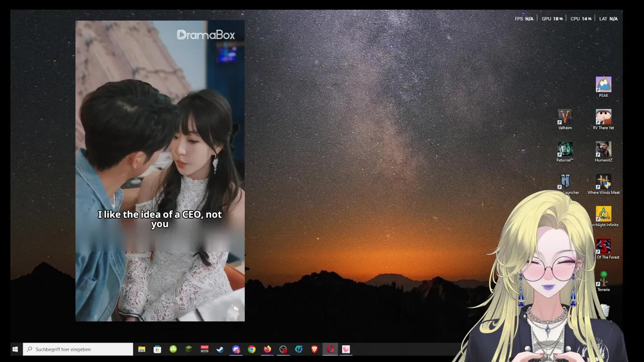Viewport: 644px width, 362px height.
Task: Open the PEAK desktop shortcut
Action: coord(603,87)
